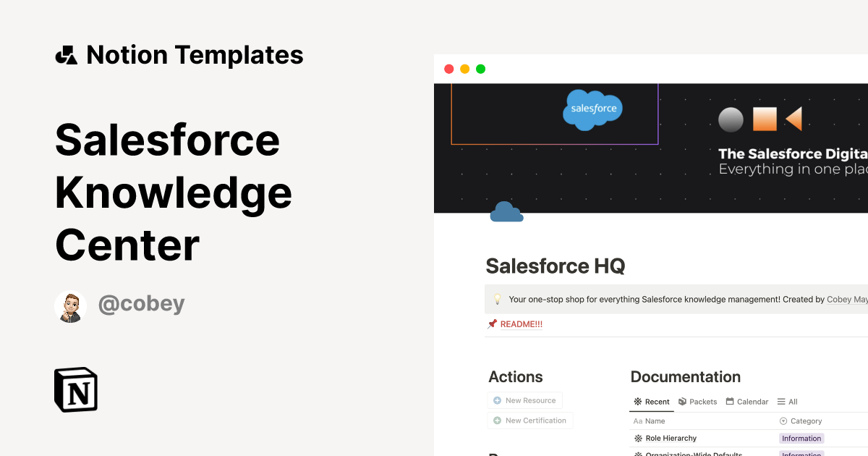Select the lightbulb icon in the callout

point(495,298)
